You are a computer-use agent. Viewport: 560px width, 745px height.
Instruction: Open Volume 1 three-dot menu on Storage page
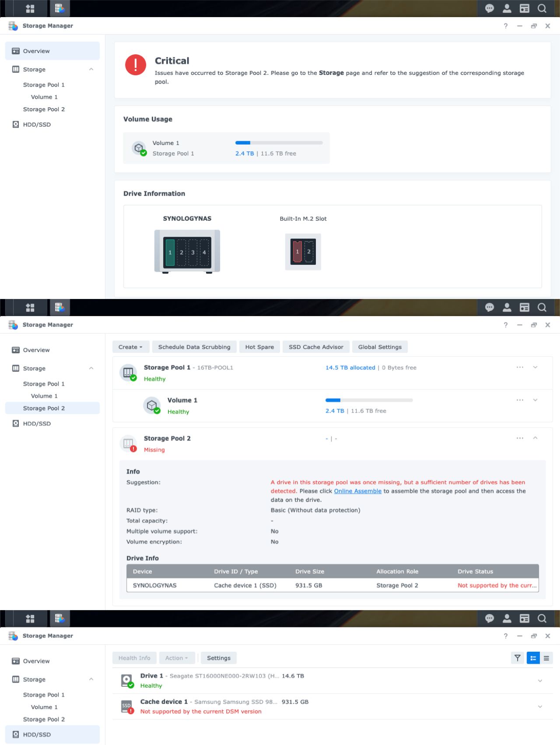(x=520, y=400)
